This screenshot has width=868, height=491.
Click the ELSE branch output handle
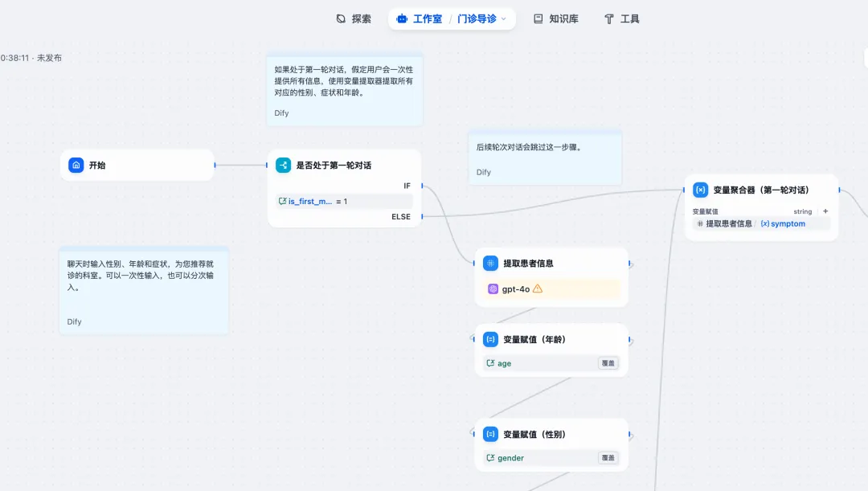[421, 216]
